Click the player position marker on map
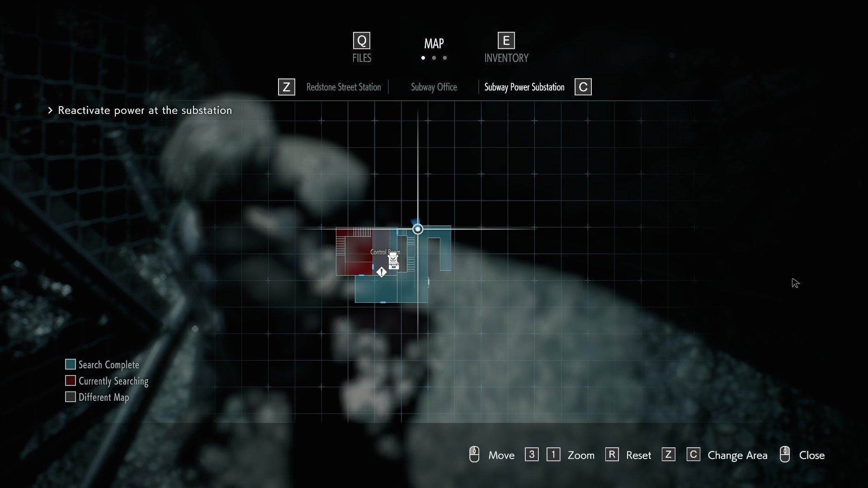The image size is (868, 488). click(417, 230)
